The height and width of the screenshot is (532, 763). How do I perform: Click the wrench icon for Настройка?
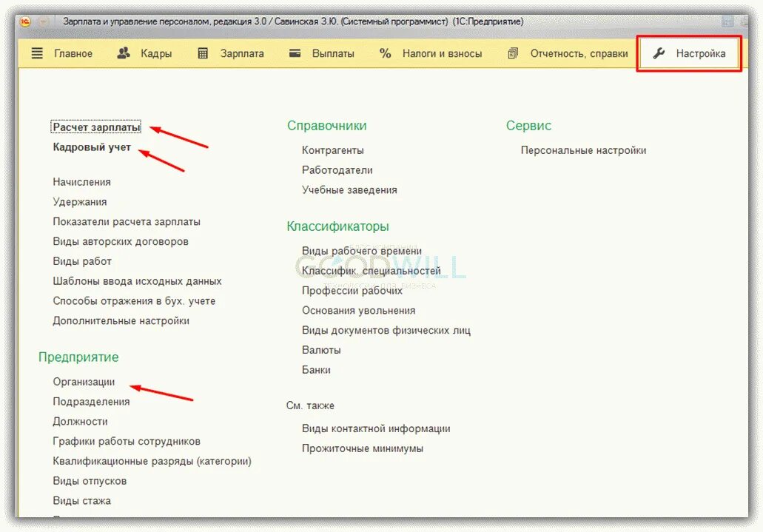point(659,53)
